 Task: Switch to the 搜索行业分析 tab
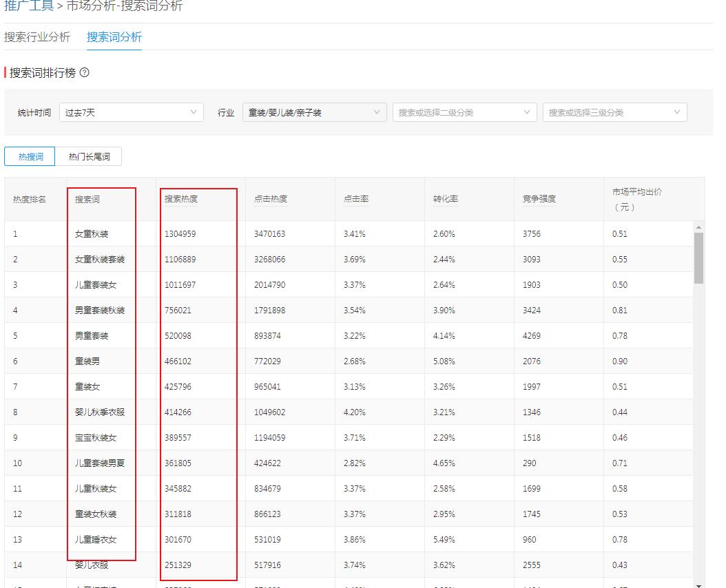coord(37,38)
